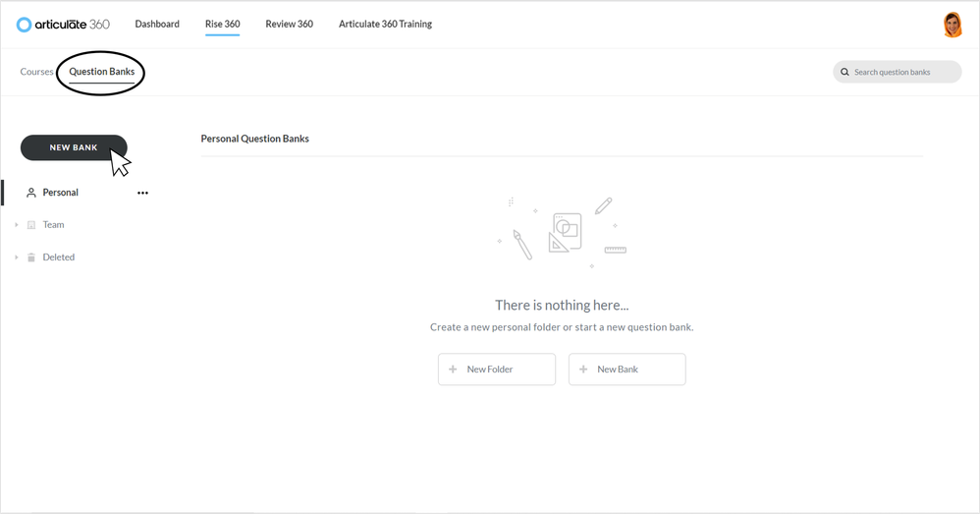Viewport: 980px width, 514px height.
Task: Create a New Folder
Action: (x=497, y=369)
